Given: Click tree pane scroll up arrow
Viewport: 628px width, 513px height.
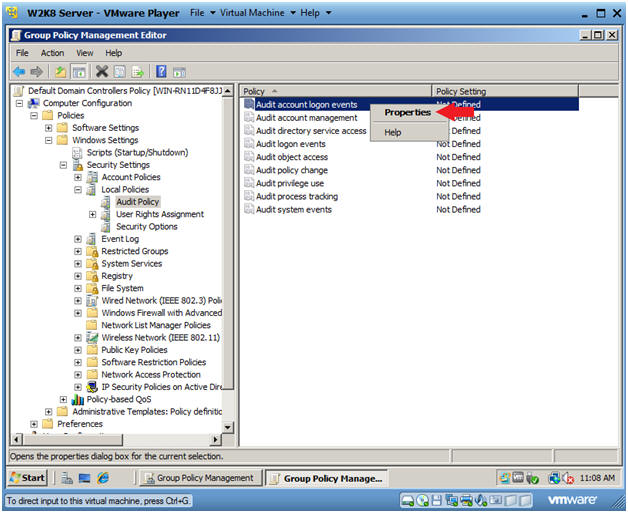Looking at the screenshot, I should 228,91.
